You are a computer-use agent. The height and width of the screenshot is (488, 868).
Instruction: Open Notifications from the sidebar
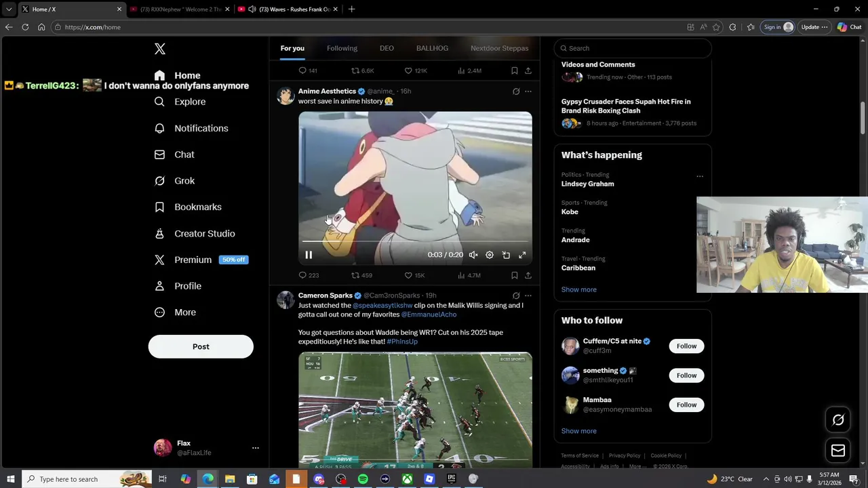[191, 128]
